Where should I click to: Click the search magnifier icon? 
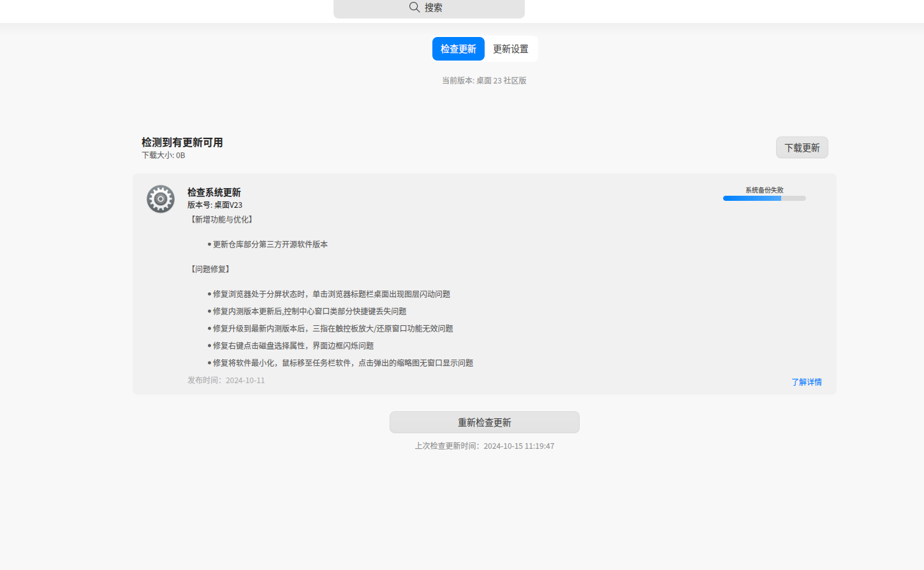[x=414, y=7]
